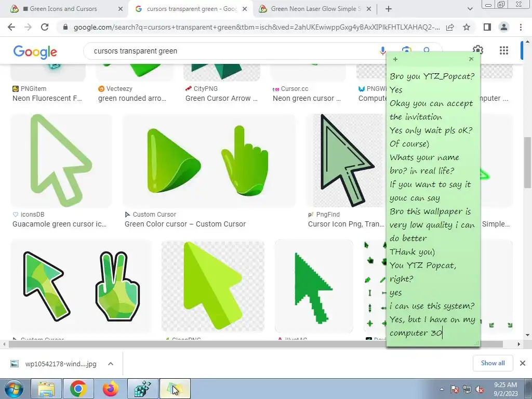Open Chrome three-dot menu
Screen dimensions: 532x399
coord(521,27)
